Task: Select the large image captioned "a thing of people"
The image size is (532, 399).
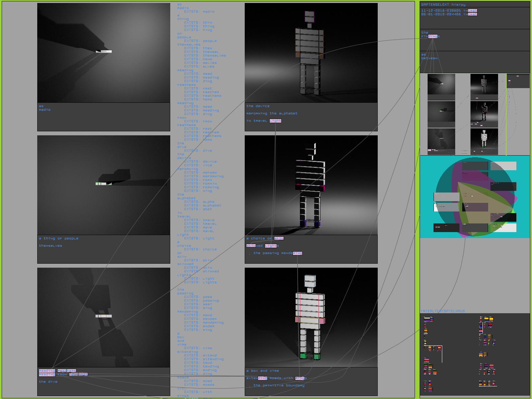Action: click(x=104, y=185)
